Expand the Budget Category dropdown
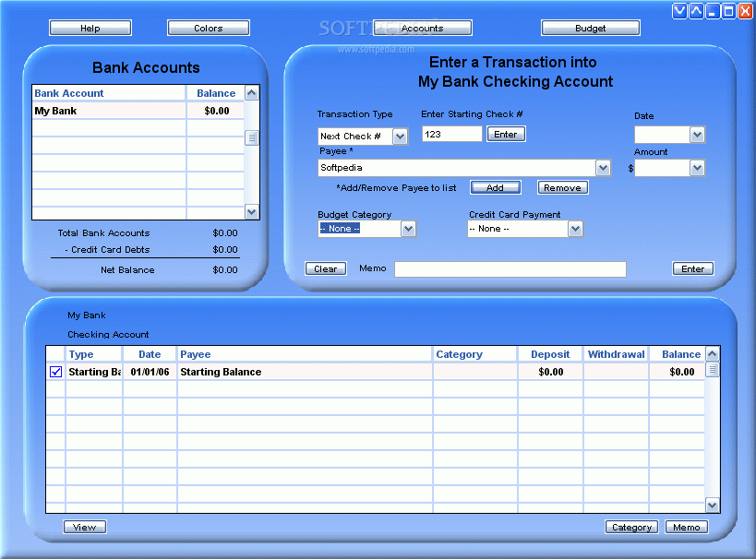 point(408,229)
